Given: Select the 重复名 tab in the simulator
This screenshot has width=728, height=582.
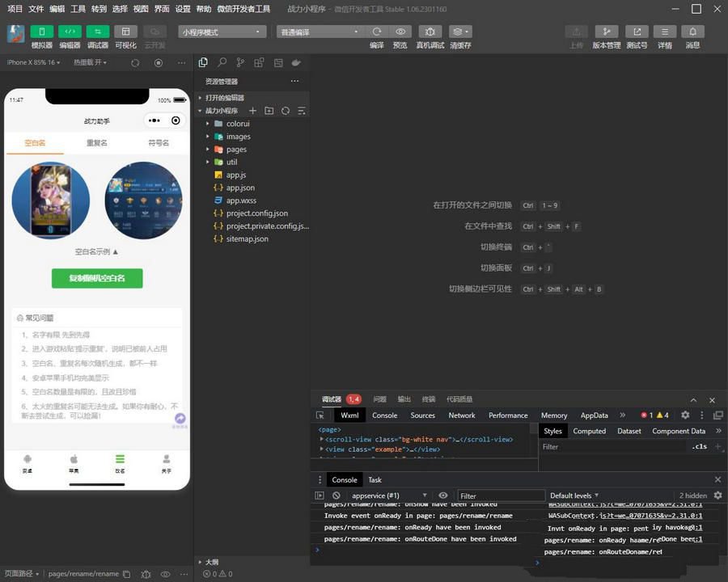Looking at the screenshot, I should (x=97, y=143).
